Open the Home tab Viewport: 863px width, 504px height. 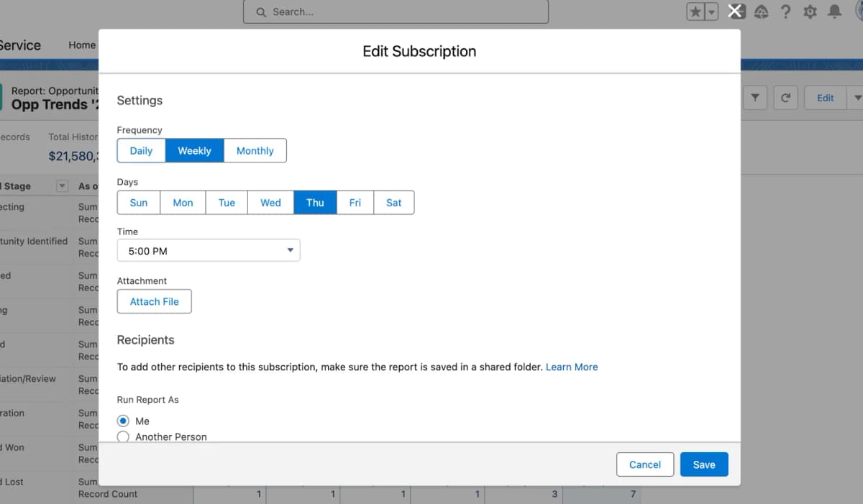tap(82, 45)
